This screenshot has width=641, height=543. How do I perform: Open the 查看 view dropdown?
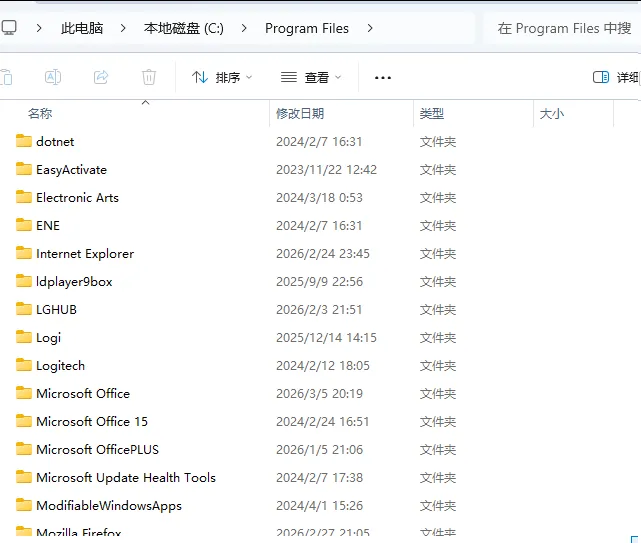tap(311, 77)
